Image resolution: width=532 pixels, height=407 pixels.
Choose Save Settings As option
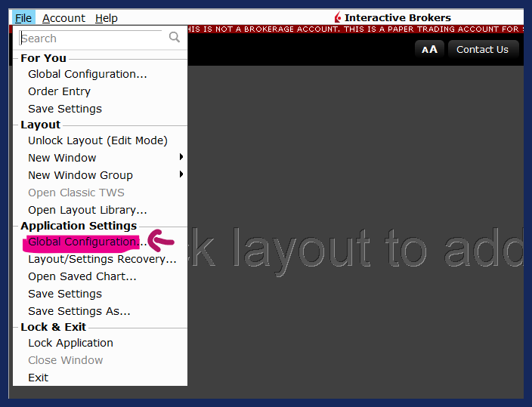click(x=79, y=311)
